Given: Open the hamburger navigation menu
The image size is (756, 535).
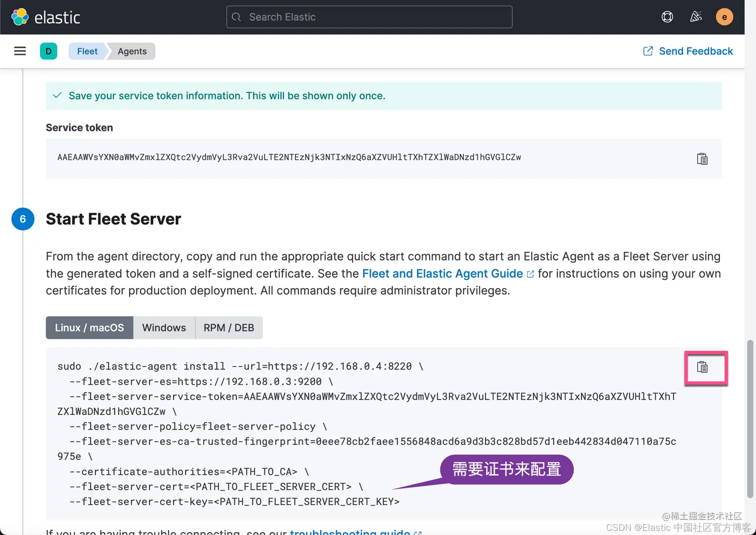Looking at the screenshot, I should click(x=20, y=51).
